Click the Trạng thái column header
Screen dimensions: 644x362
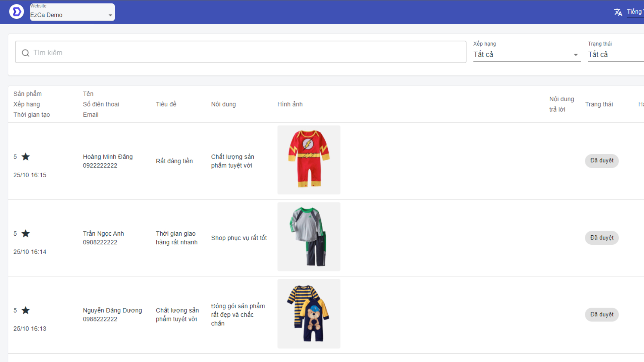point(599,104)
